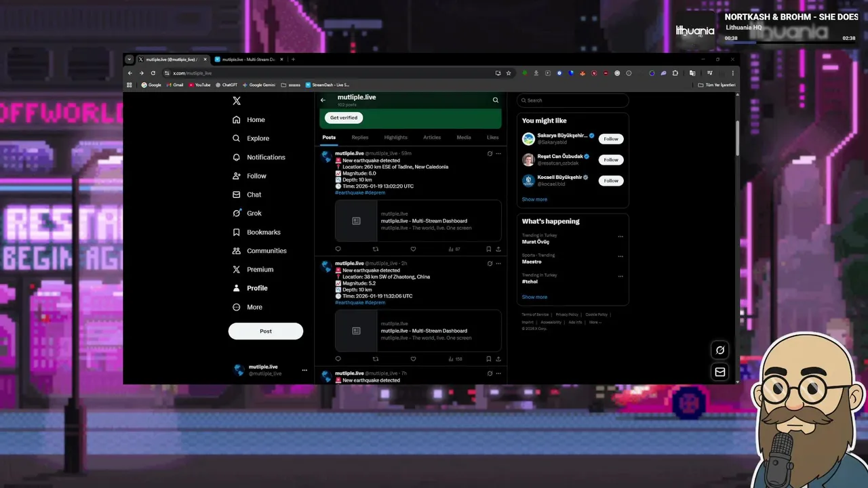868x488 pixels.
Task: Open account menu dots beside mutliple.live
Action: point(304,370)
